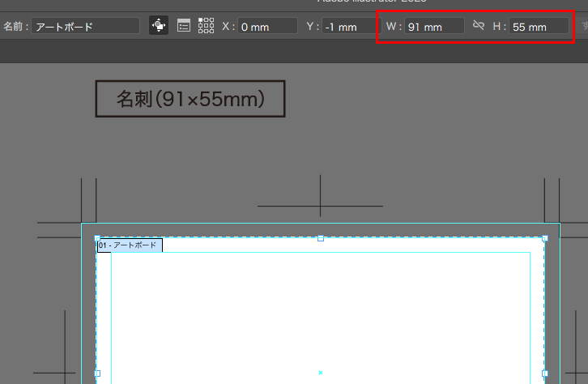
Task: Click the artboard name field アートボード
Action: [x=86, y=26]
